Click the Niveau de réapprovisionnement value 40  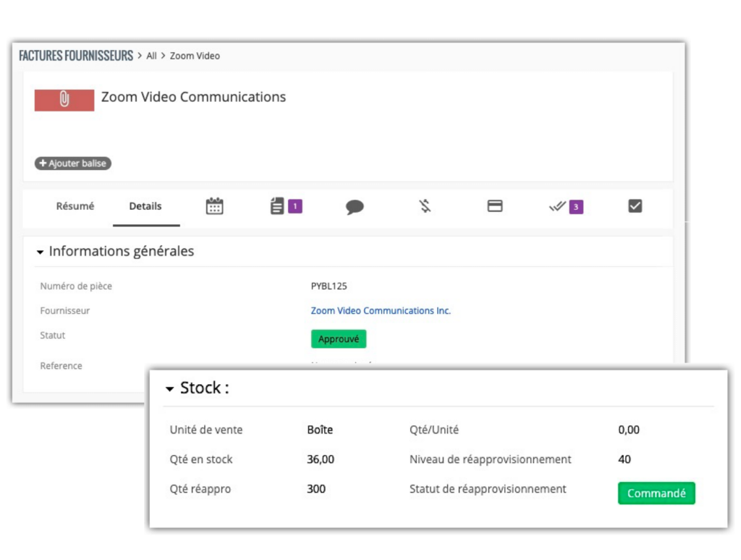(624, 459)
